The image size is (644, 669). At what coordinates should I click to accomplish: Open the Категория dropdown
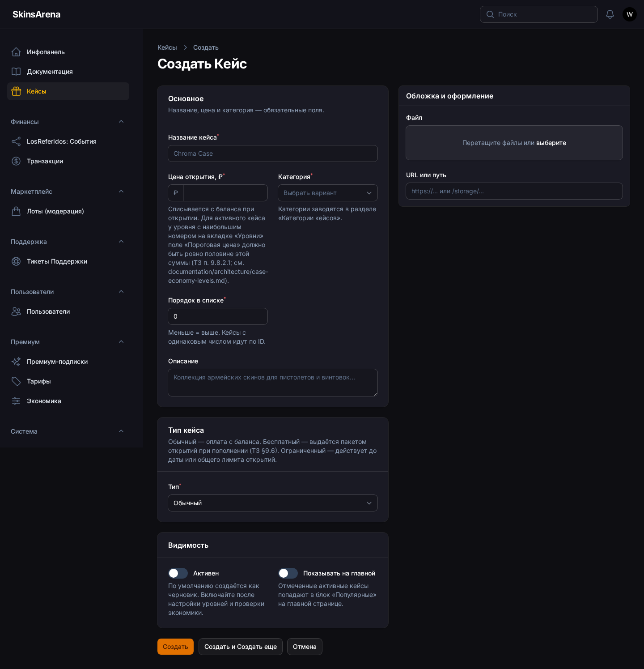(328, 193)
